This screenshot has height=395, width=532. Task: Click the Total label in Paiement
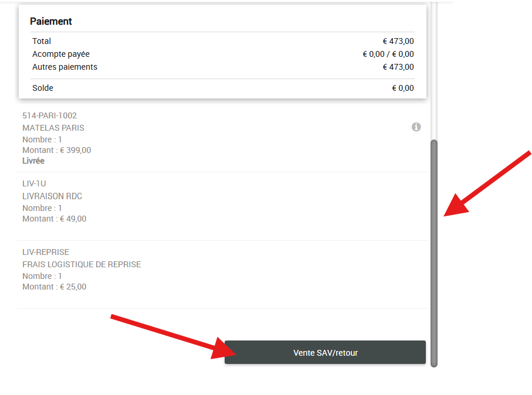[x=42, y=41]
